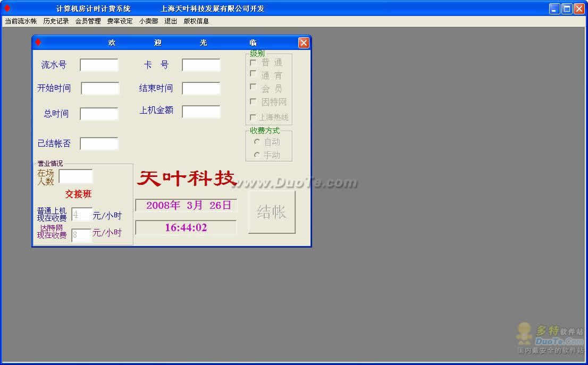Click the 天叶科技 red logo text

pyautogui.click(x=187, y=179)
